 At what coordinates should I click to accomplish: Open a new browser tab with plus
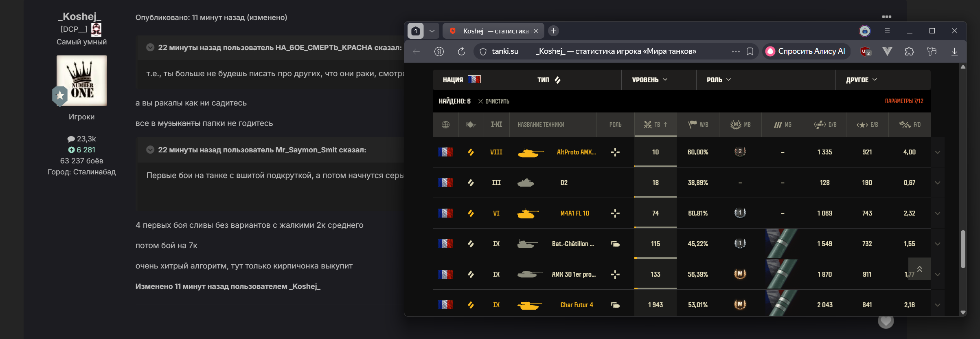(x=553, y=31)
